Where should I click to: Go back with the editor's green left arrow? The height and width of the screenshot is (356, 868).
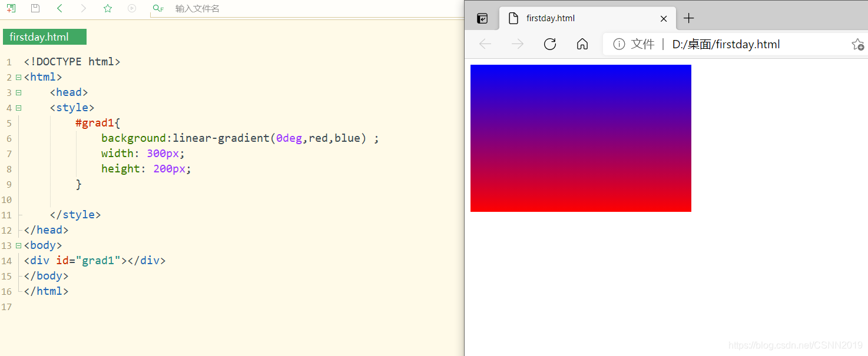pos(59,8)
